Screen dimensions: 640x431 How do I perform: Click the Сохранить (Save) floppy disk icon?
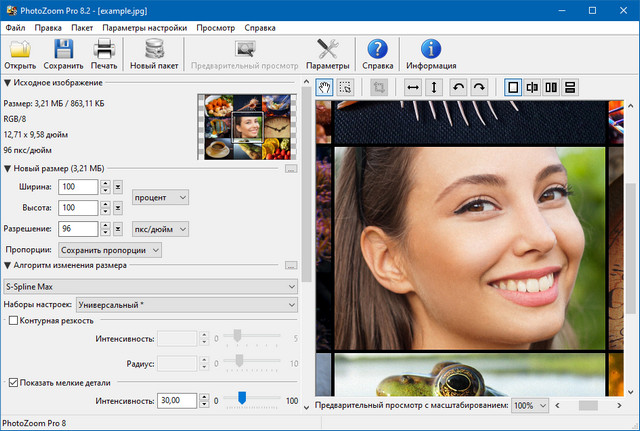63,50
